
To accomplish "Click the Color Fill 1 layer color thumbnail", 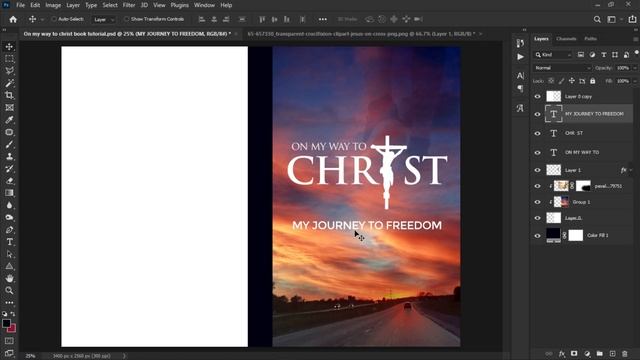I will 553,235.
